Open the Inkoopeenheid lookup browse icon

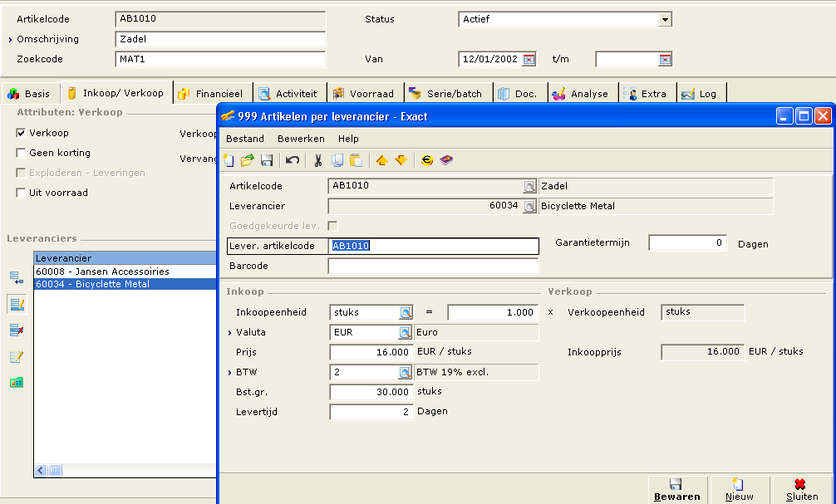[406, 312]
